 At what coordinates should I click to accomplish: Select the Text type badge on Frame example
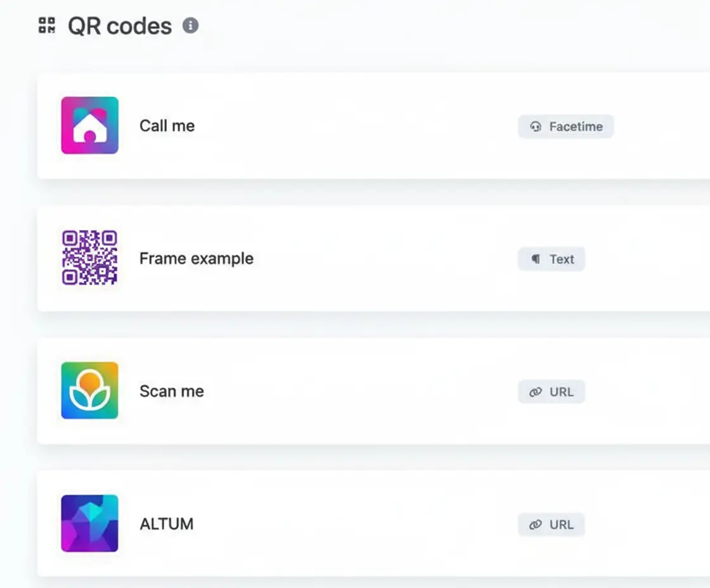click(x=551, y=259)
